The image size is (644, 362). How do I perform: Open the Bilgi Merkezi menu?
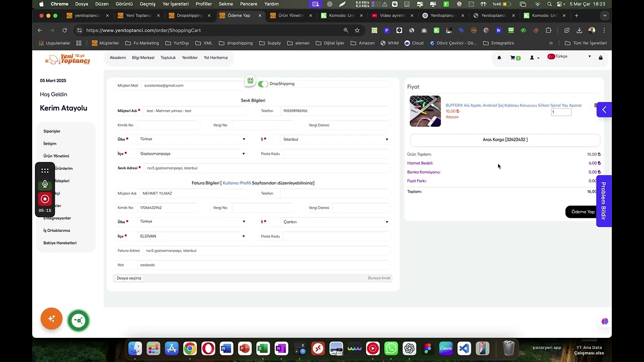pyautogui.click(x=143, y=58)
